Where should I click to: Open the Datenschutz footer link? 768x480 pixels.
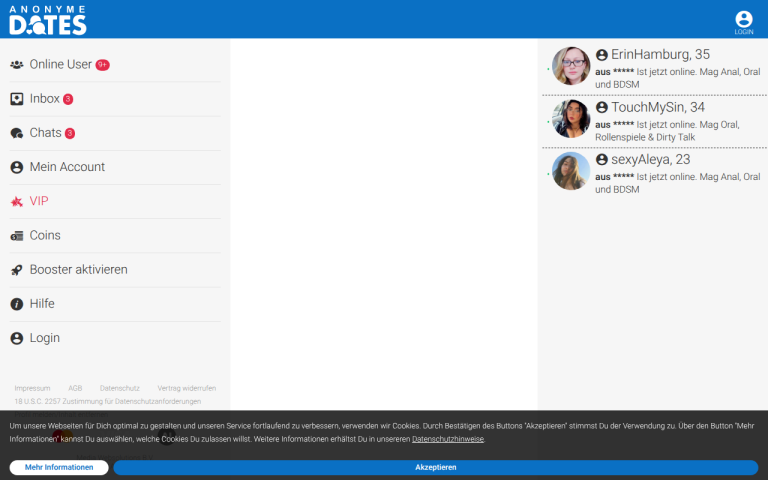click(120, 388)
